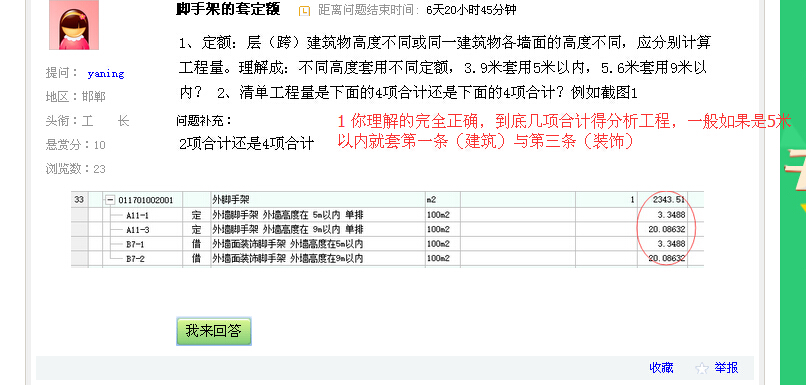
Task: Click 外墙脚手架 外墙高度在 9m以内 单排
Action: (288, 229)
